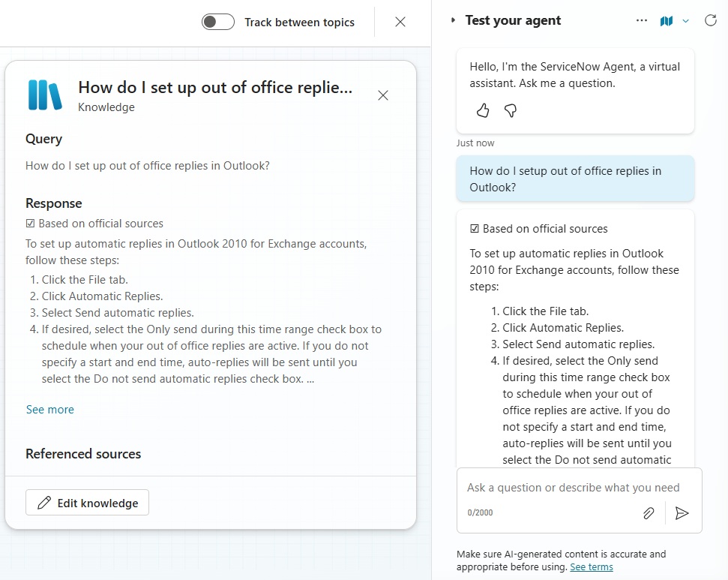Click Based on official sources checkbox in chat

point(475,229)
